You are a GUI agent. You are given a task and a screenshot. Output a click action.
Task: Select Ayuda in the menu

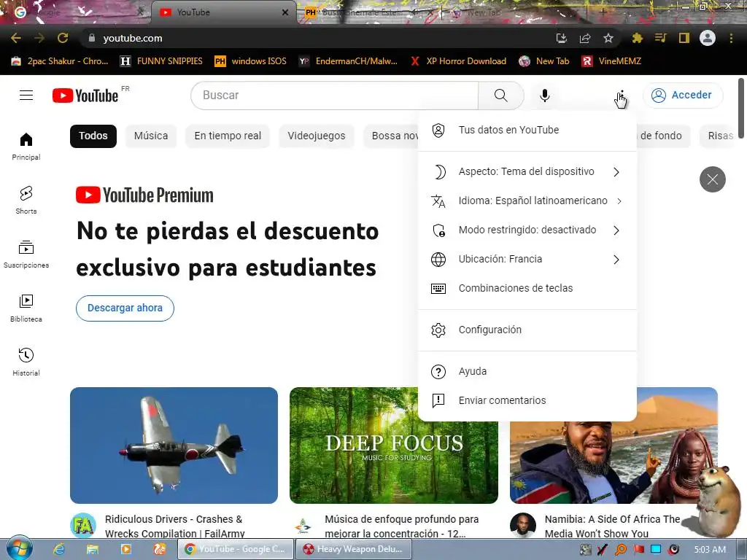[x=527, y=371]
